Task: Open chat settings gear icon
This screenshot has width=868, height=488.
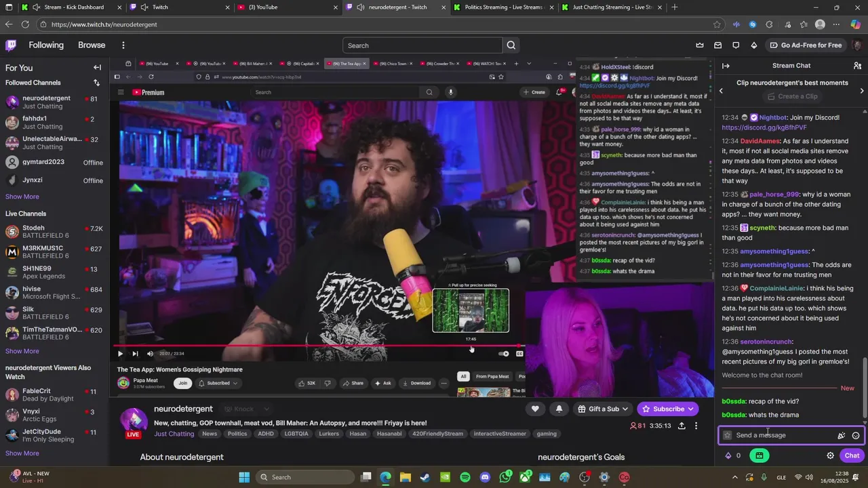Action: point(830,455)
